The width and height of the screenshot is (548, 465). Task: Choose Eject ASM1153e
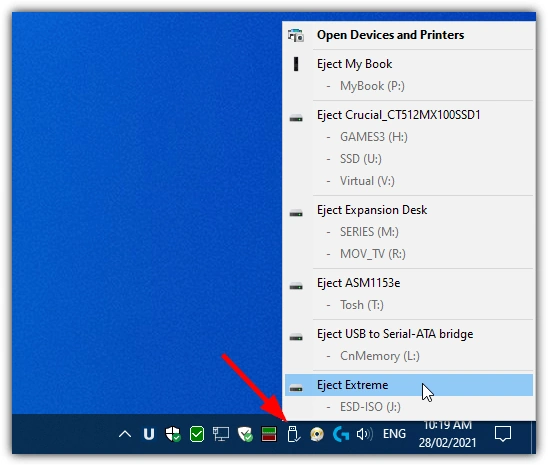[x=409, y=283]
